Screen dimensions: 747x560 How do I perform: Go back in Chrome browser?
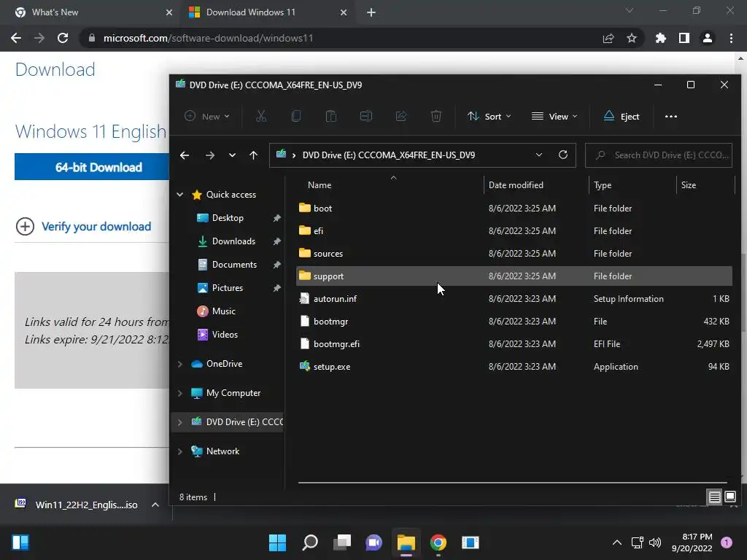click(x=16, y=38)
